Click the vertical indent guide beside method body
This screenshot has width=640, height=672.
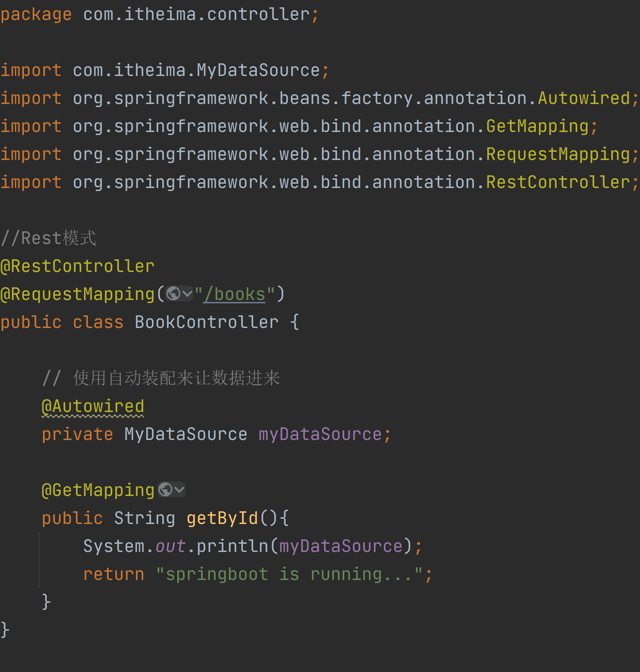[x=40, y=560]
